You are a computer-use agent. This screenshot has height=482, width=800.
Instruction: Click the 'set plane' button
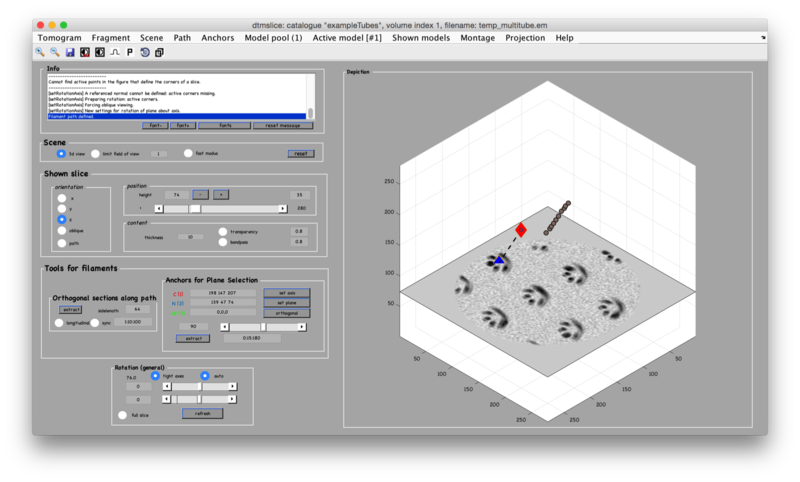[287, 303]
